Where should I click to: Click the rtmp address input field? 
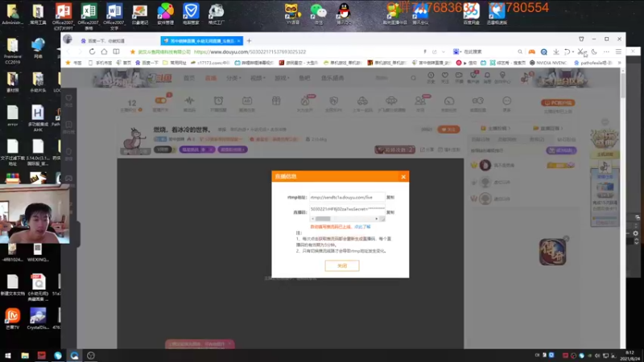point(347,197)
